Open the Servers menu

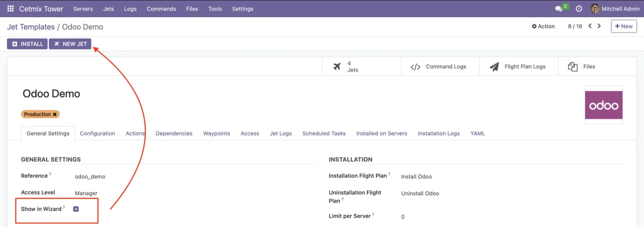(83, 9)
